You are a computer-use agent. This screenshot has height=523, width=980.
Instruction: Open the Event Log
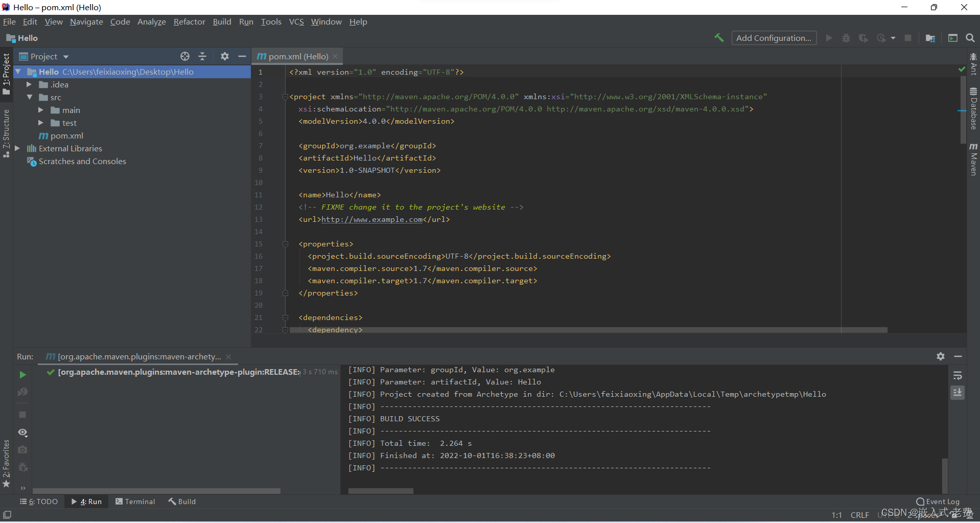(938, 502)
